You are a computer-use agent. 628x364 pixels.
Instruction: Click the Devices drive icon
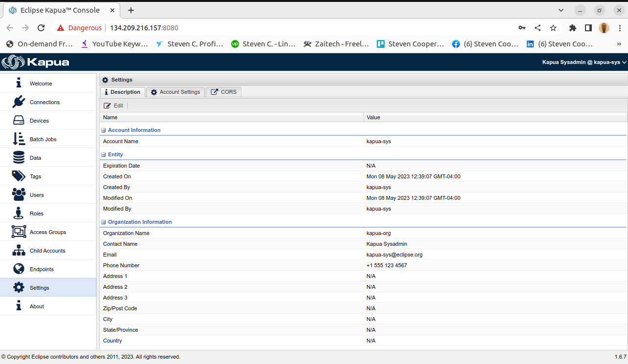tap(19, 120)
